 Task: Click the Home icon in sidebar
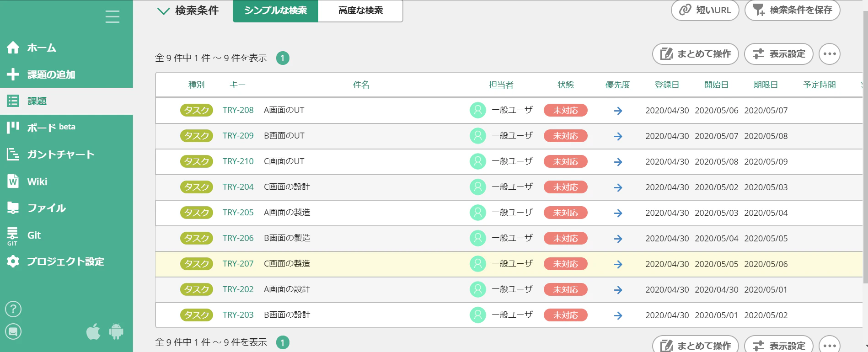pyautogui.click(x=13, y=48)
